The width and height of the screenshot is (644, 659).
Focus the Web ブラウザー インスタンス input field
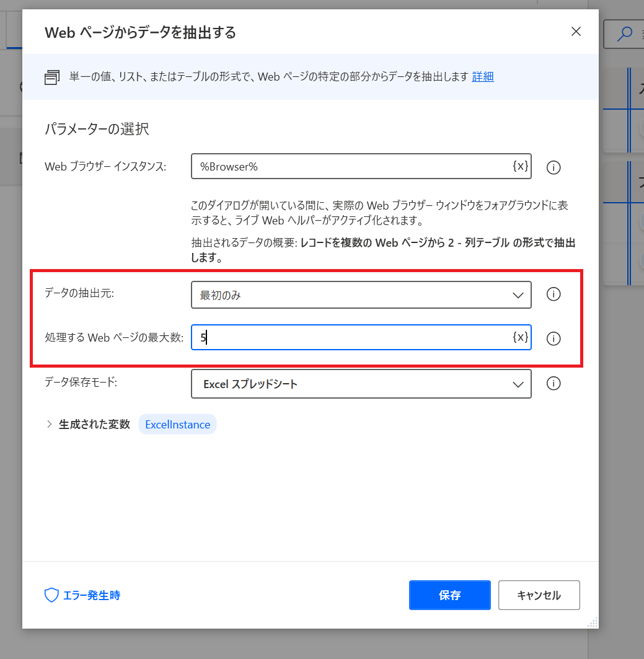click(x=361, y=166)
